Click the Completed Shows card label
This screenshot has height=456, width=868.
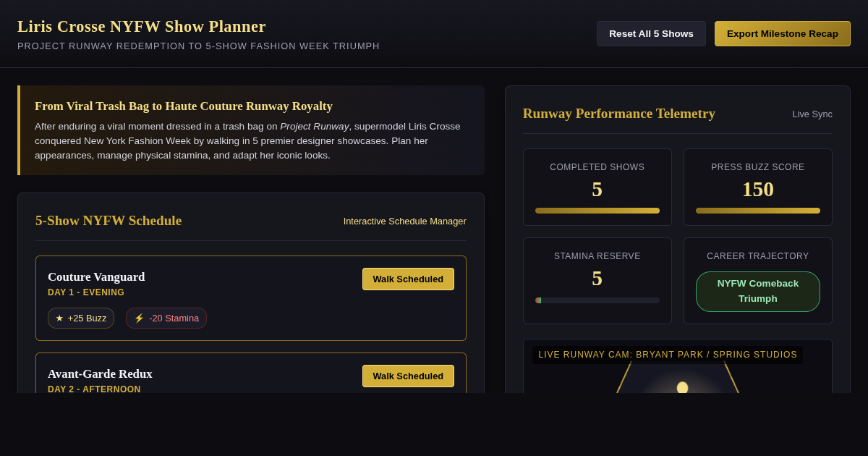(597, 167)
